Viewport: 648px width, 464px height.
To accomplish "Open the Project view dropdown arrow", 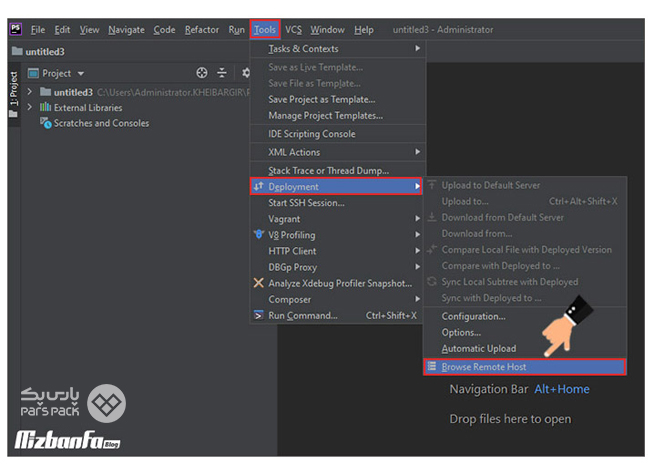I will (81, 74).
